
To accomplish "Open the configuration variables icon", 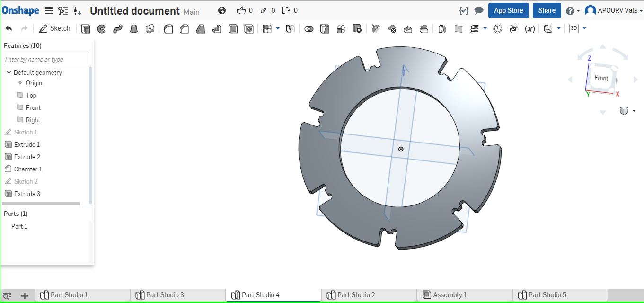I will [x=464, y=10].
